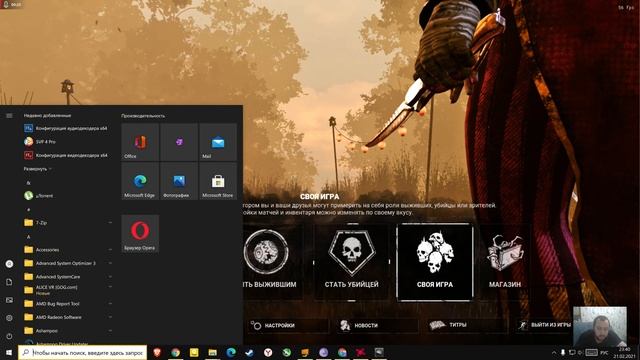The image size is (640, 360).
Task: Open the Mail tile
Action: click(218, 142)
